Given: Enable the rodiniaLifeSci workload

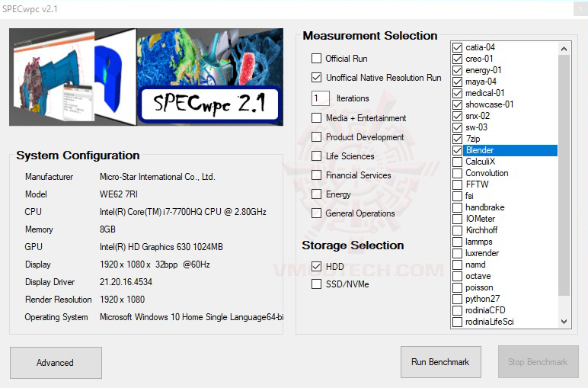Looking at the screenshot, I should [x=457, y=322].
